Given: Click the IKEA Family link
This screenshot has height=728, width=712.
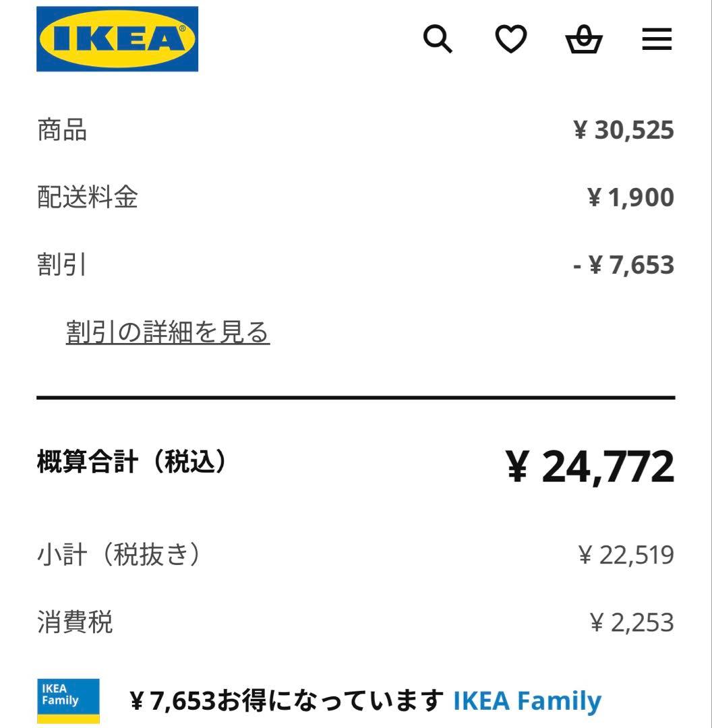Looking at the screenshot, I should click(x=527, y=702).
